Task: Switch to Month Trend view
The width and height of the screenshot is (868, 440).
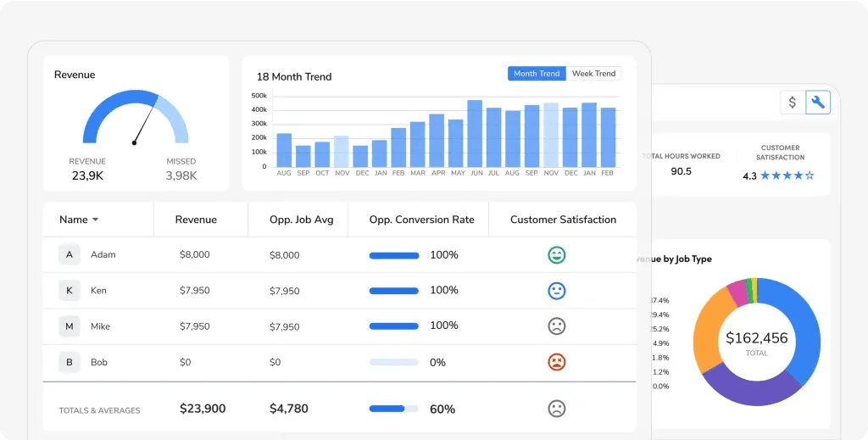Action: (537, 74)
